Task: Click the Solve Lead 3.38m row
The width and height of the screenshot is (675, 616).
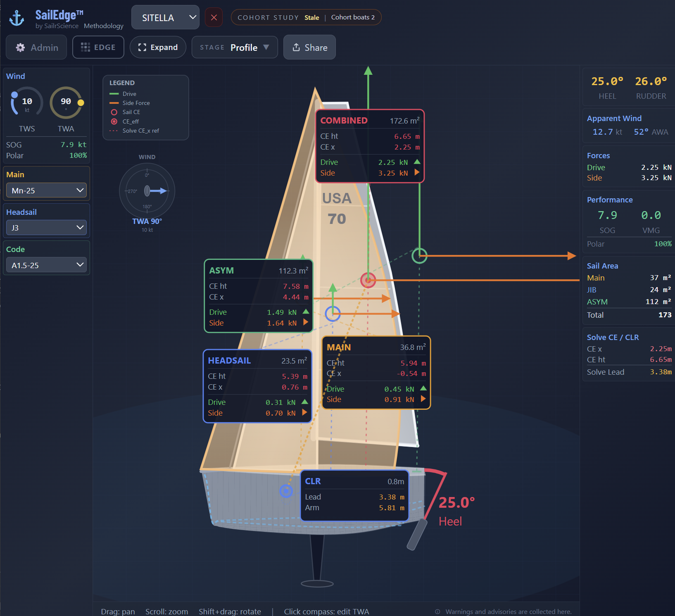Action: [629, 372]
